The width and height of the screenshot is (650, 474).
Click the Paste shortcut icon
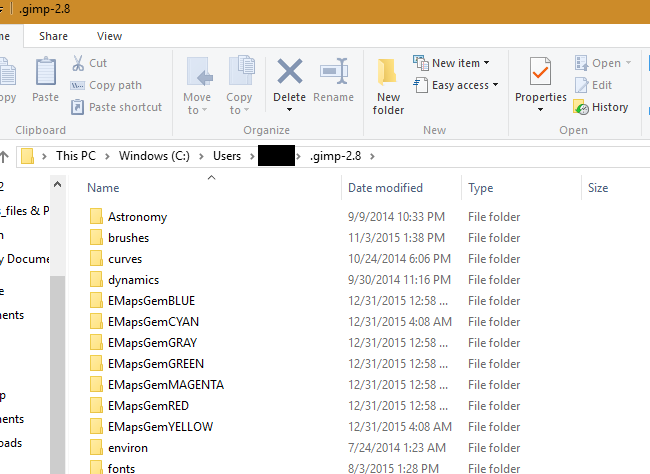(78, 107)
